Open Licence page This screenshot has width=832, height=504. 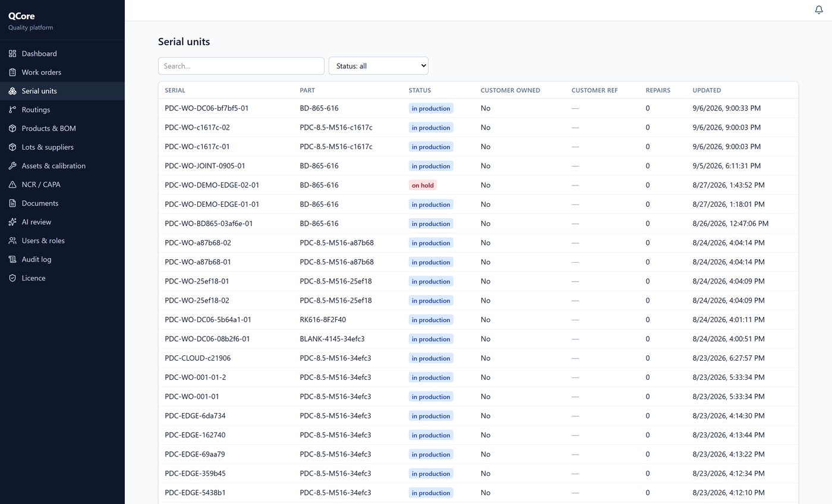62,278
